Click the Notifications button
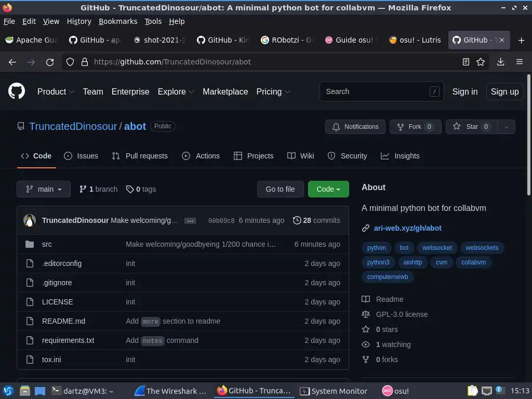Viewport: 532px width, 399px height. coord(355,127)
